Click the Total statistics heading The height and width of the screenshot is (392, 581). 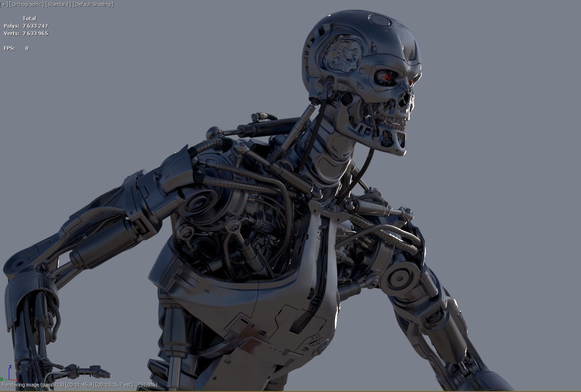29,19
